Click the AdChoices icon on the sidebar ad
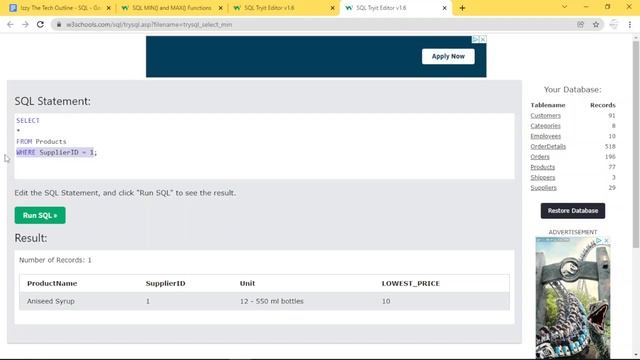 (x=599, y=240)
